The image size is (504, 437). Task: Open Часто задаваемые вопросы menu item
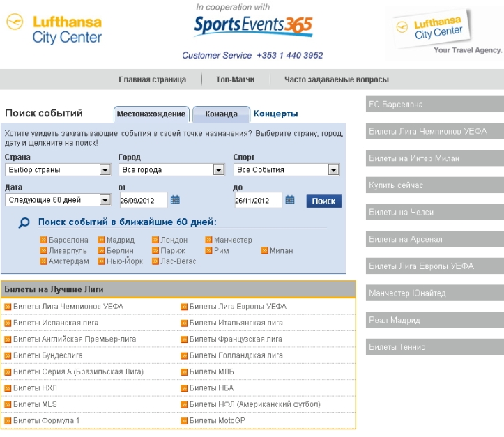337,79
